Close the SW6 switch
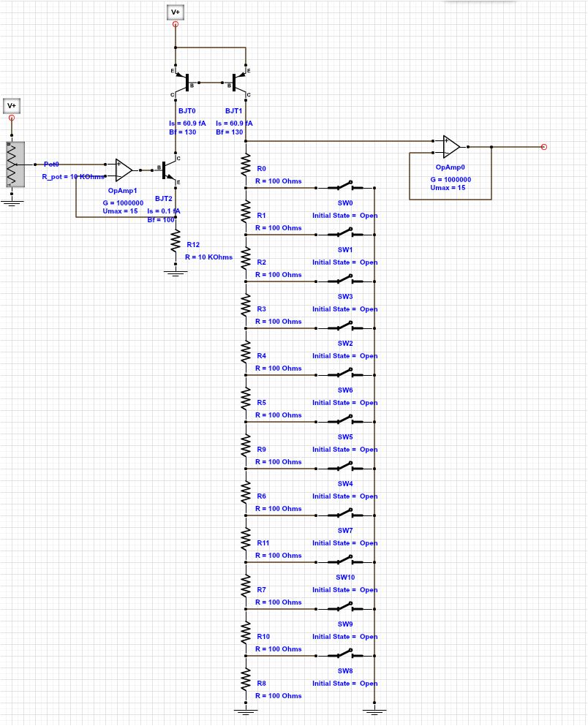This screenshot has width=588, height=726. (x=344, y=374)
